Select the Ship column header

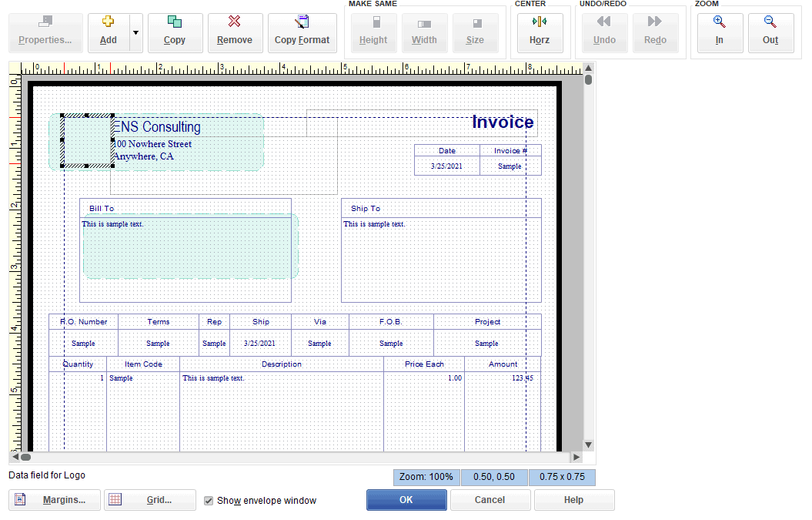coord(261,321)
